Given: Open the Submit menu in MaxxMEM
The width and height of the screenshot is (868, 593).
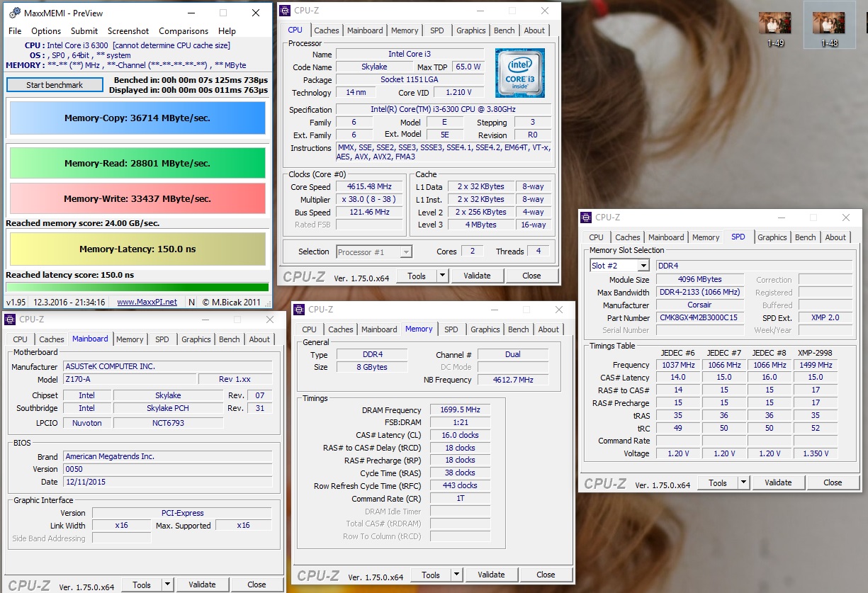Looking at the screenshot, I should click(84, 31).
